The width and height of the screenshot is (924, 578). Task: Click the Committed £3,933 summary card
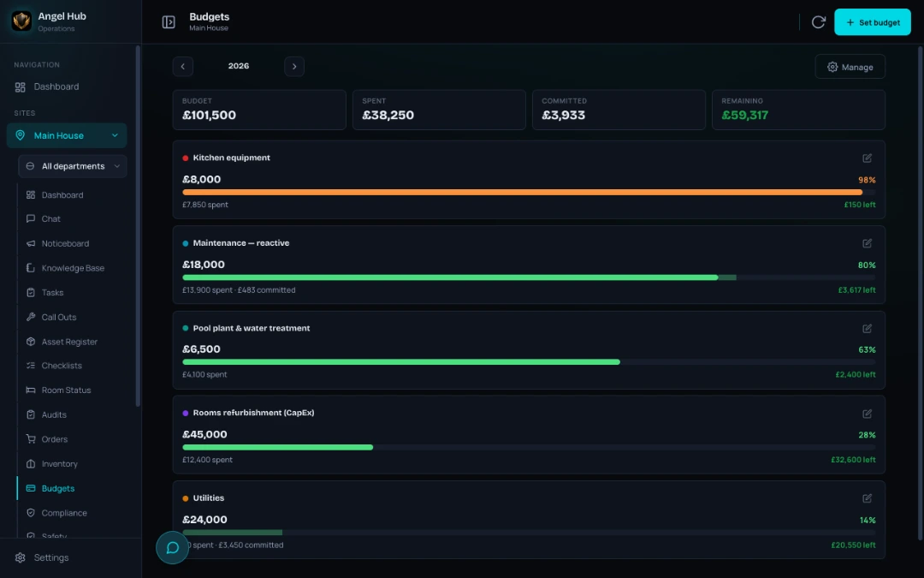(x=619, y=110)
